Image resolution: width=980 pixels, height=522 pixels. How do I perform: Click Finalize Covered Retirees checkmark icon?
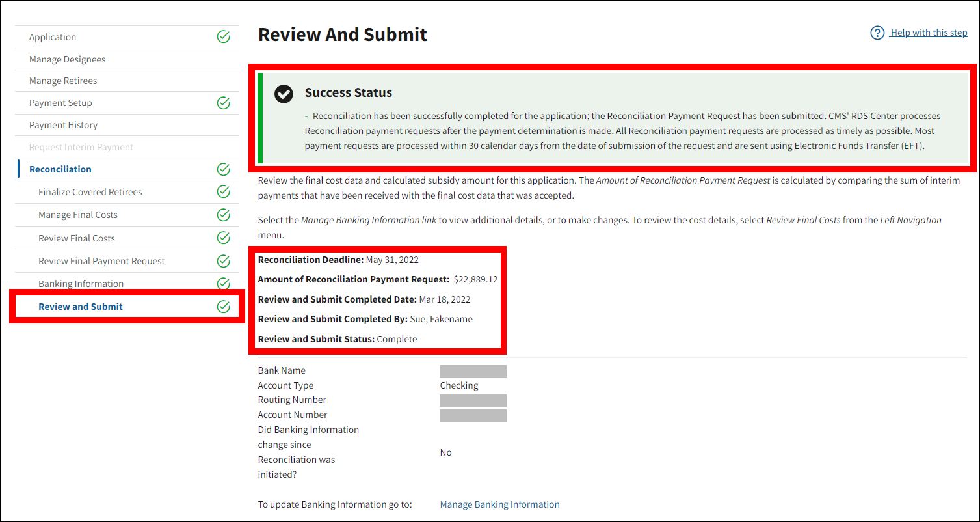point(223,192)
